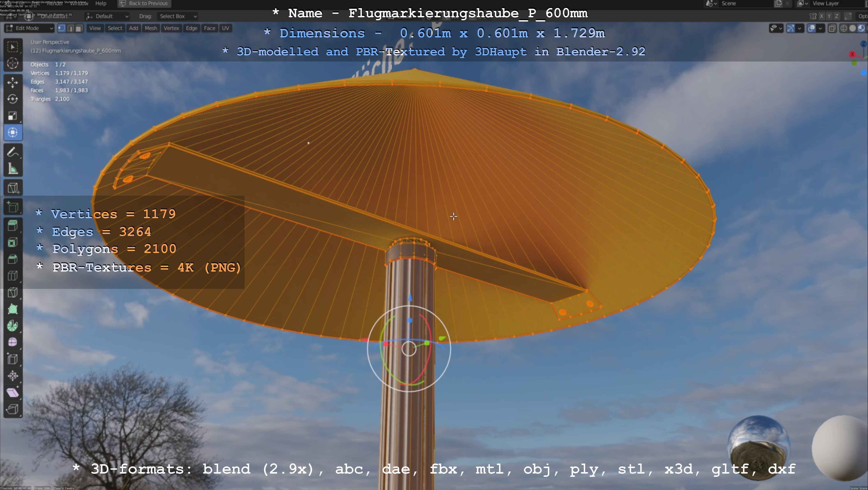The width and height of the screenshot is (868, 490).
Task: Open the Face menu
Action: pyautogui.click(x=209, y=28)
